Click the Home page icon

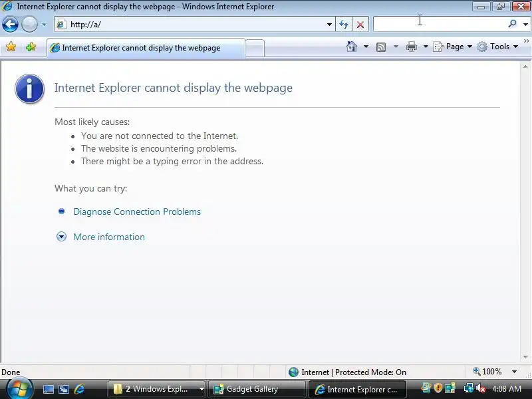(352, 47)
